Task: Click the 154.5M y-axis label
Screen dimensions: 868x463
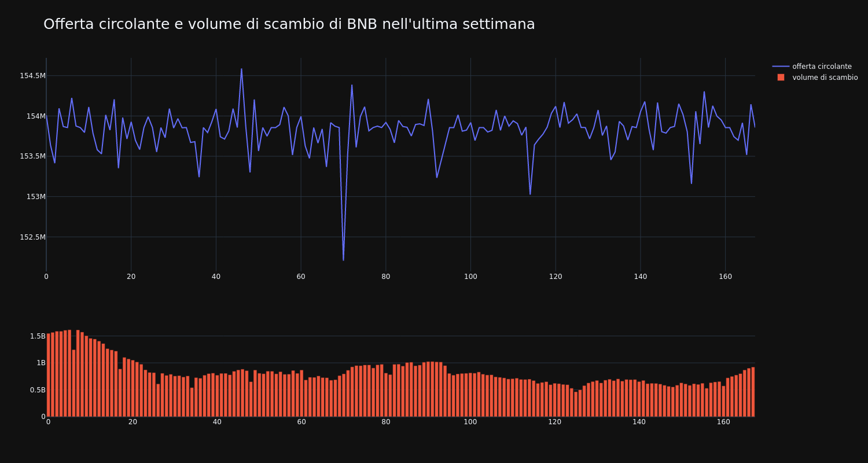Action: (x=32, y=76)
